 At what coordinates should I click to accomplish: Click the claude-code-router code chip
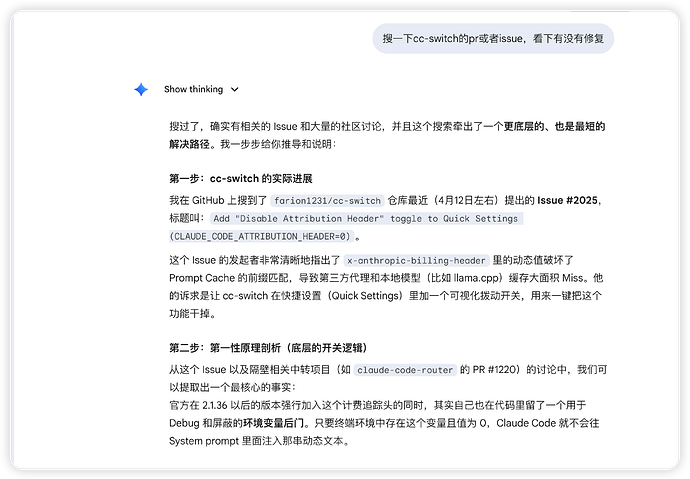(405, 370)
